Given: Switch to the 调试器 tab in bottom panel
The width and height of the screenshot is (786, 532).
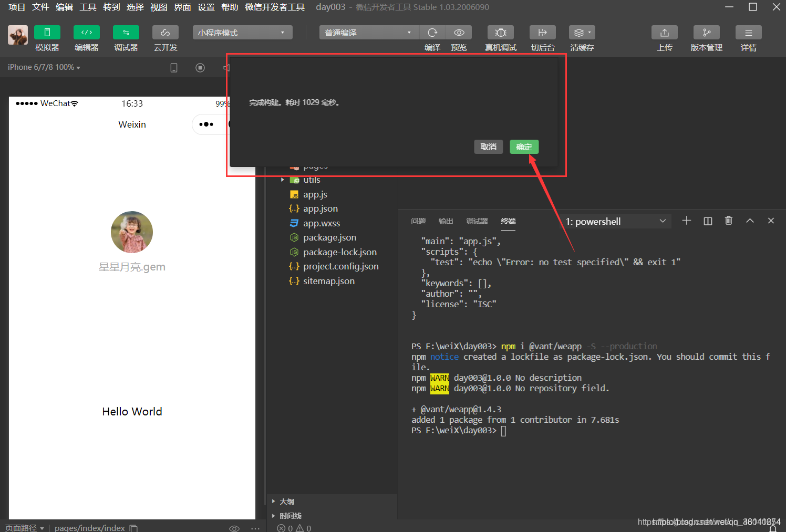Looking at the screenshot, I should pyautogui.click(x=477, y=221).
